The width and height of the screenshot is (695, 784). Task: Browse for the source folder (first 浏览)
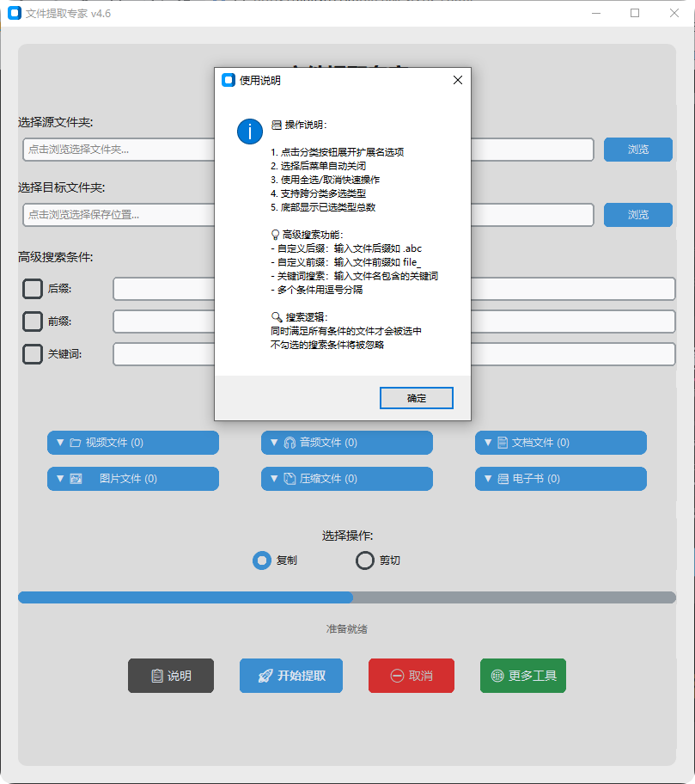638,150
